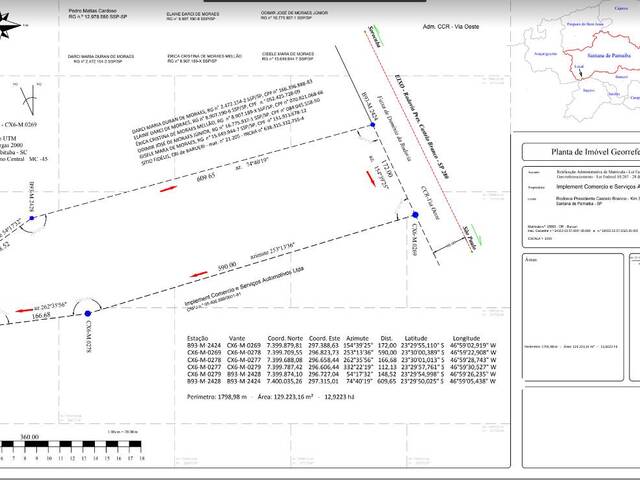Click the '12,9223 ha' value
The width and height of the screenshot is (640, 480).
(x=339, y=397)
